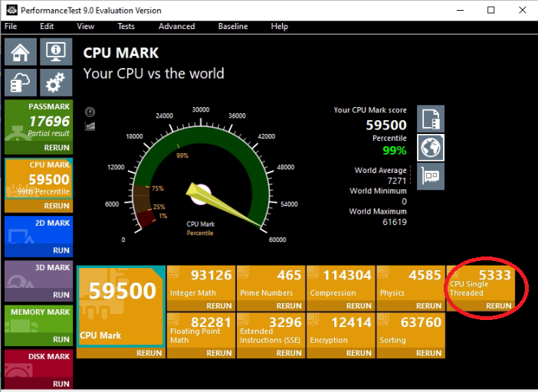Click the Home icon in the sidebar
The height and width of the screenshot is (392, 538).
(20, 53)
